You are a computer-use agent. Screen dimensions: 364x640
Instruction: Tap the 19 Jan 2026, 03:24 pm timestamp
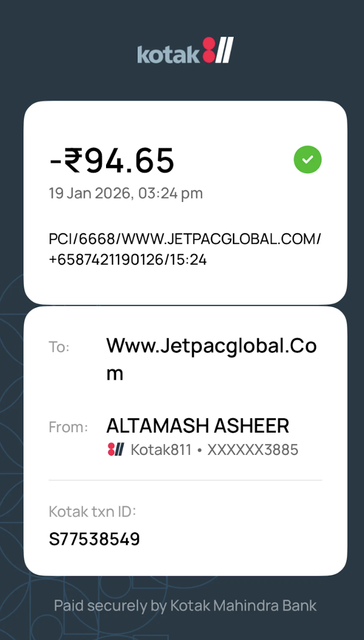(126, 193)
